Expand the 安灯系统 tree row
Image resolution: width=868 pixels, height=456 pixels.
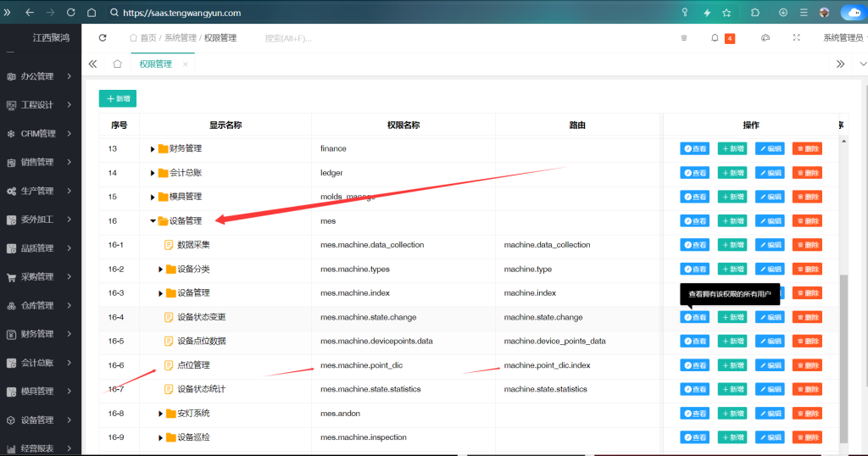click(x=161, y=414)
